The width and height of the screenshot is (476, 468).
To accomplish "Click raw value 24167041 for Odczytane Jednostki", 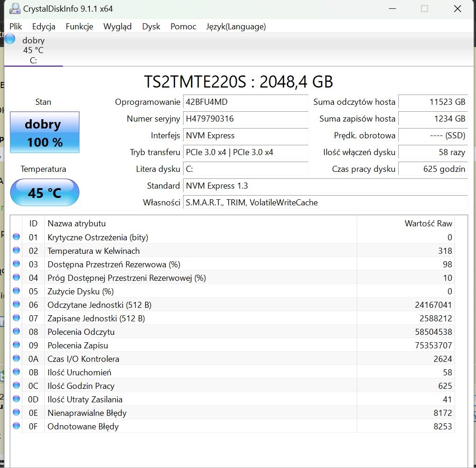I will [433, 305].
